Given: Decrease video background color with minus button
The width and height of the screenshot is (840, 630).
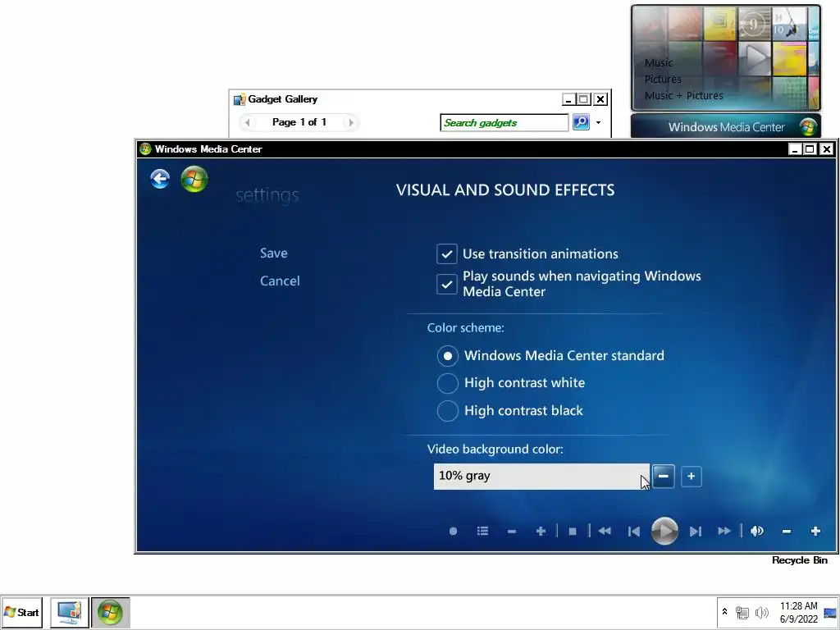Looking at the screenshot, I should point(663,477).
